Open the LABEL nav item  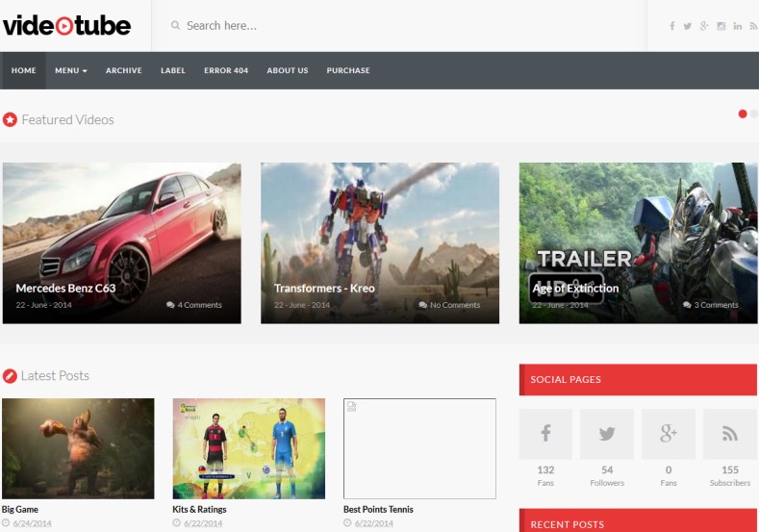coord(173,70)
